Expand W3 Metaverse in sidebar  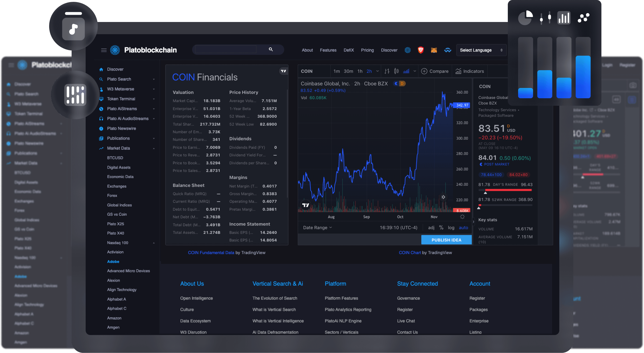[x=154, y=89]
